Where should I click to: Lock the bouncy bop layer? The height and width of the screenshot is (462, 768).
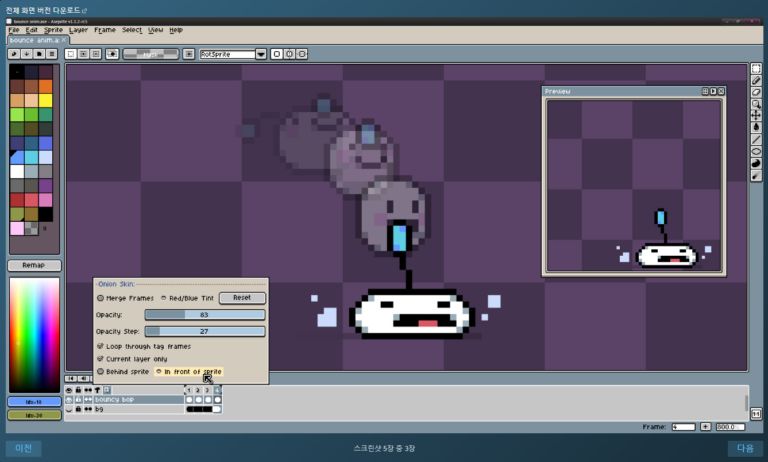click(x=78, y=400)
